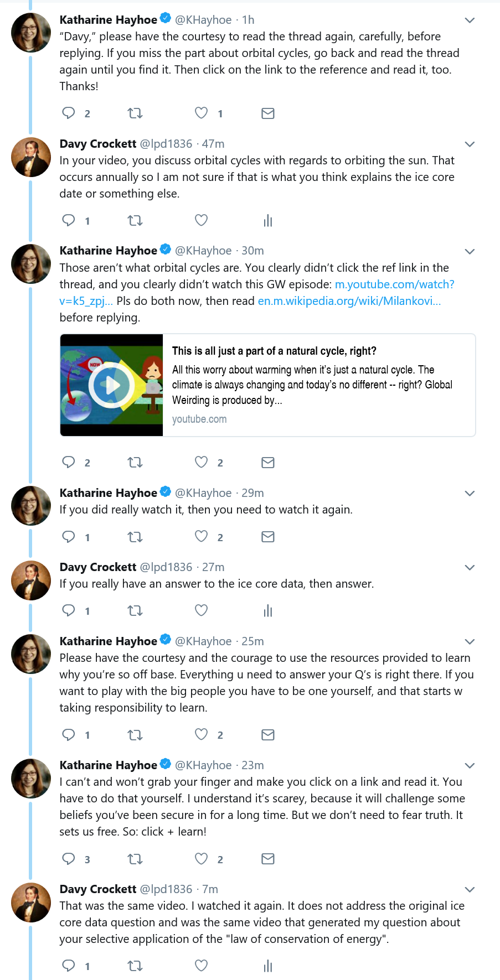The width and height of the screenshot is (500, 980).
Task: Like Davy Crockett's 27m tweet
Action: [x=202, y=610]
